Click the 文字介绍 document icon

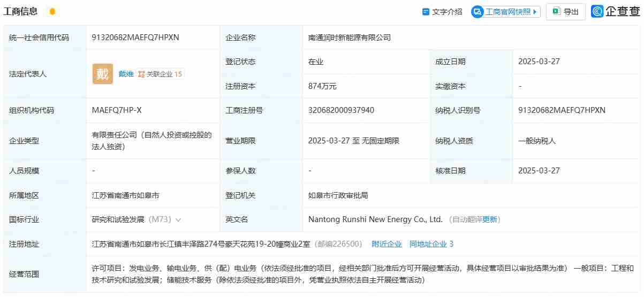point(426,12)
